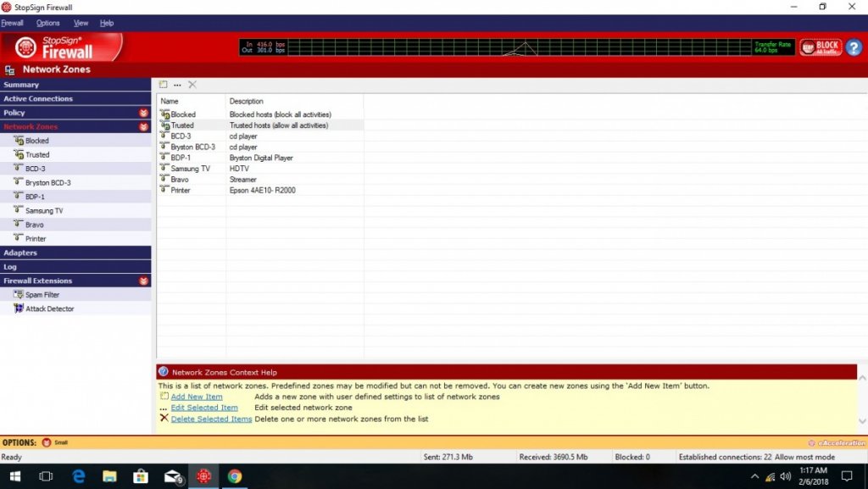This screenshot has height=489, width=868.
Task: Click the Blocked row icon in zone list
Action: click(x=165, y=114)
